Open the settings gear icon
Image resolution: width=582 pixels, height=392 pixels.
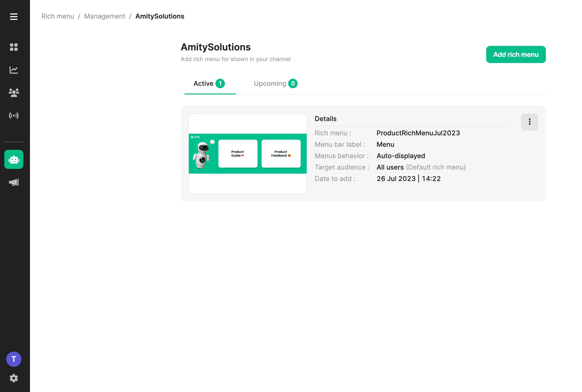coord(14,378)
